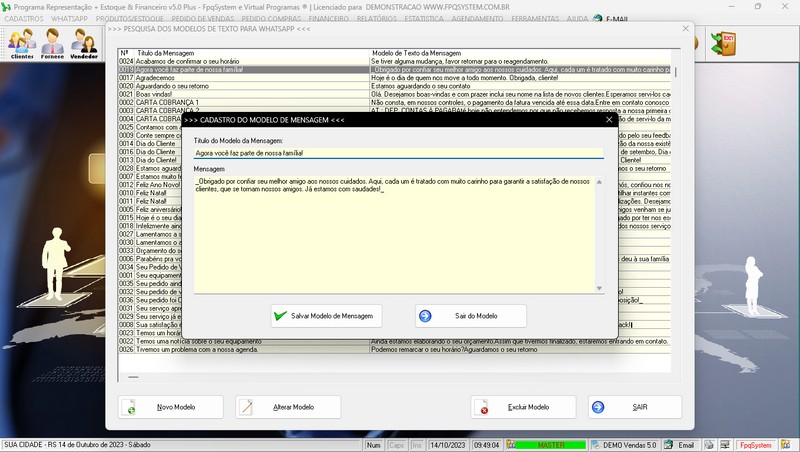Open the ESTATISTICA menu

click(x=424, y=18)
